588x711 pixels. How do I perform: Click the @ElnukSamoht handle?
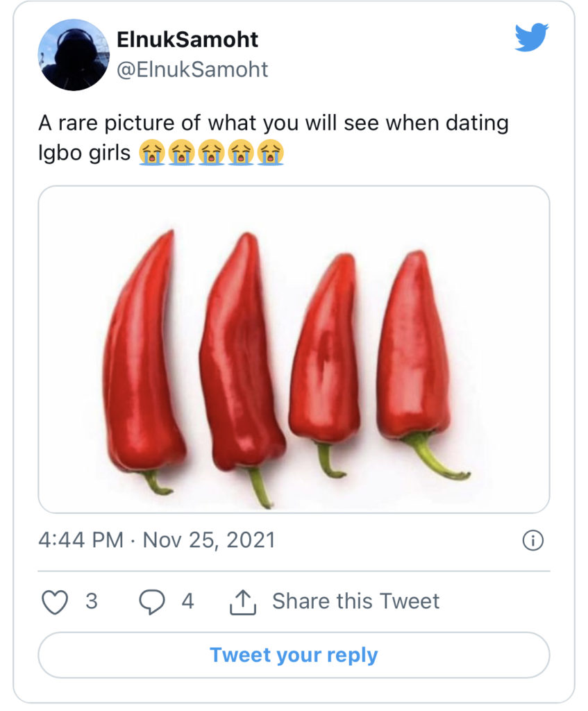[x=192, y=69]
